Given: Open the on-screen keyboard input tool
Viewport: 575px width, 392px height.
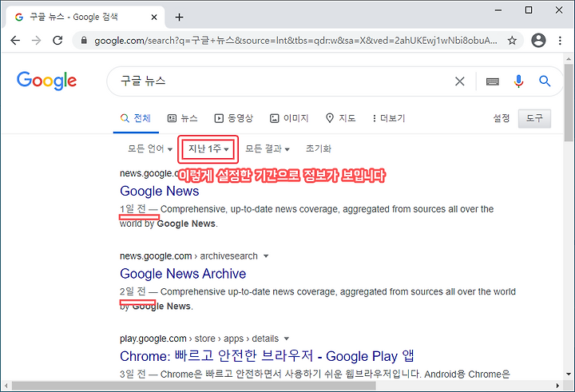Looking at the screenshot, I should [492, 81].
